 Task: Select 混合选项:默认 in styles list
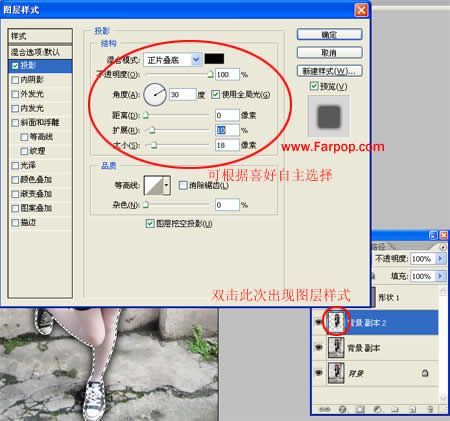[40, 52]
